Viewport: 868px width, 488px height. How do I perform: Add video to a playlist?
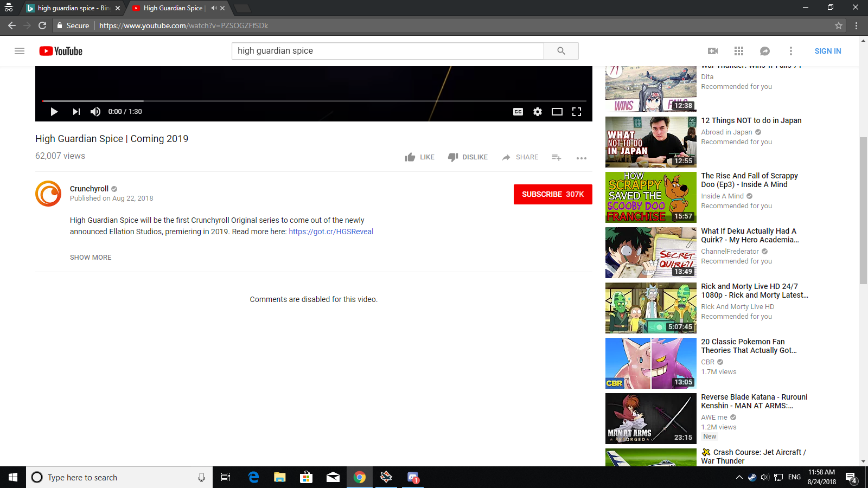pos(557,157)
